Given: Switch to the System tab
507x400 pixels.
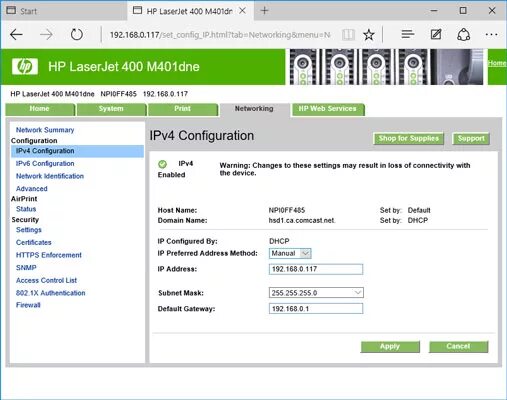Looking at the screenshot, I should click(111, 109).
